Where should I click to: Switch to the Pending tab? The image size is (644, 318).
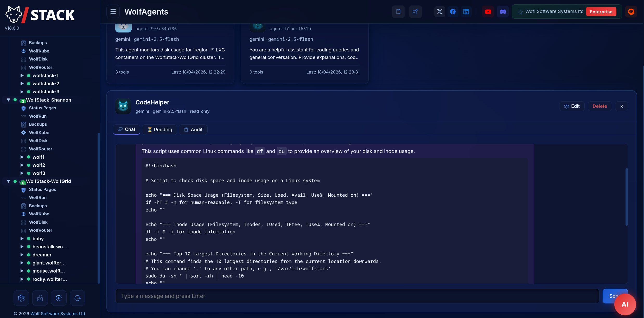pyautogui.click(x=160, y=129)
